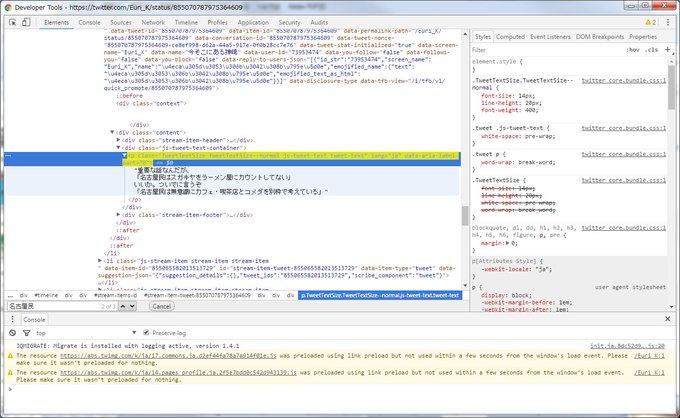This screenshot has height=418, width=680.
Task: Switch to the Network tab
Action: (153, 22)
